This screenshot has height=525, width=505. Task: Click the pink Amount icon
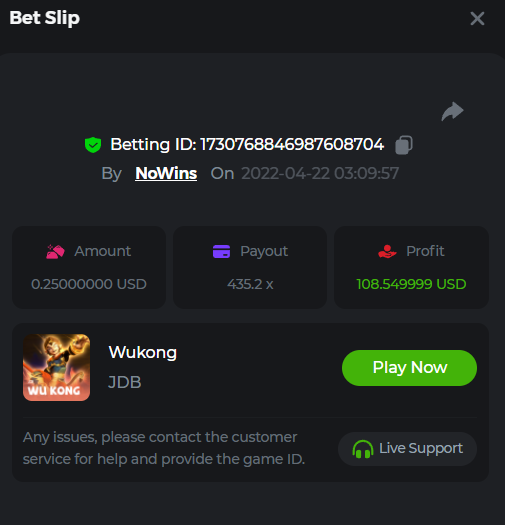click(55, 251)
